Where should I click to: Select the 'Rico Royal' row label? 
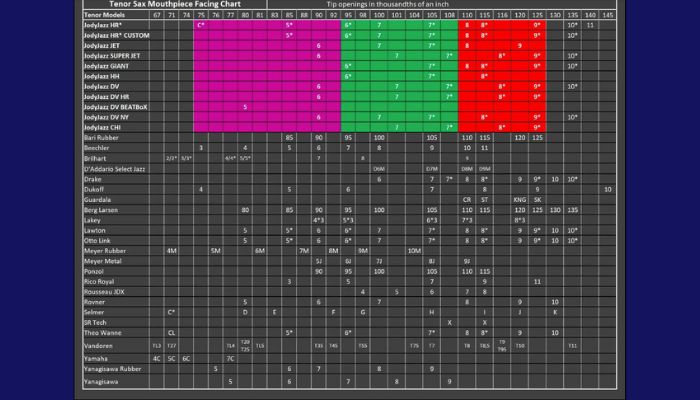99,282
